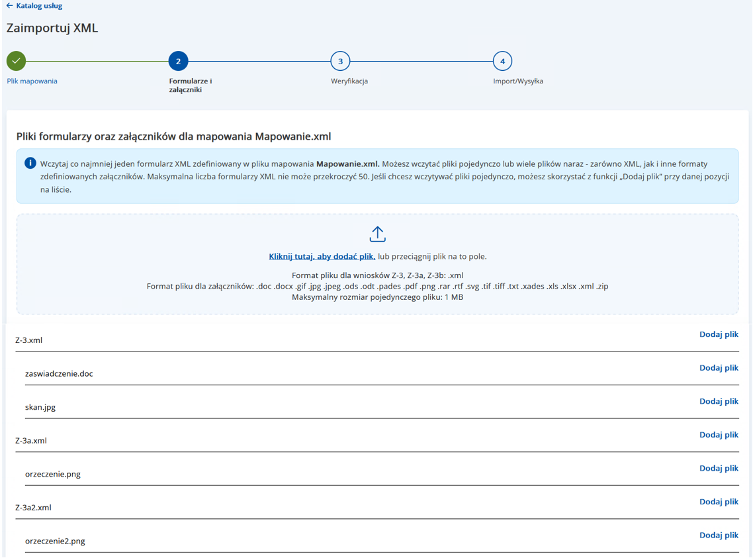
Task: Click the blue info icon in notice
Action: (x=30, y=163)
